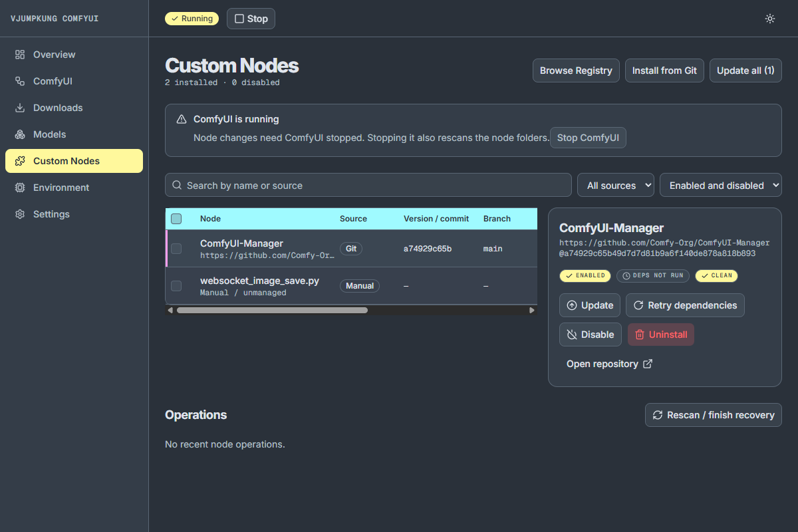
Task: Open the Overview page
Action: (x=74, y=55)
